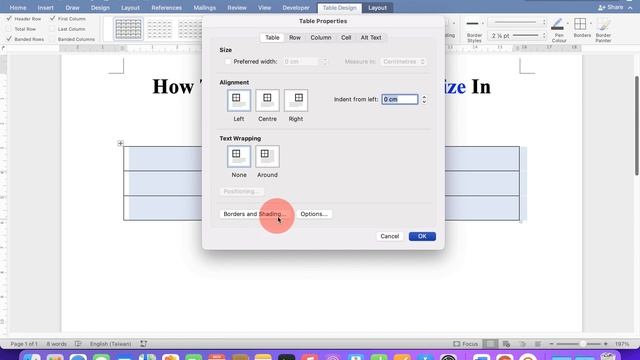Toggle Banded Rows checkbox

(x=9, y=39)
